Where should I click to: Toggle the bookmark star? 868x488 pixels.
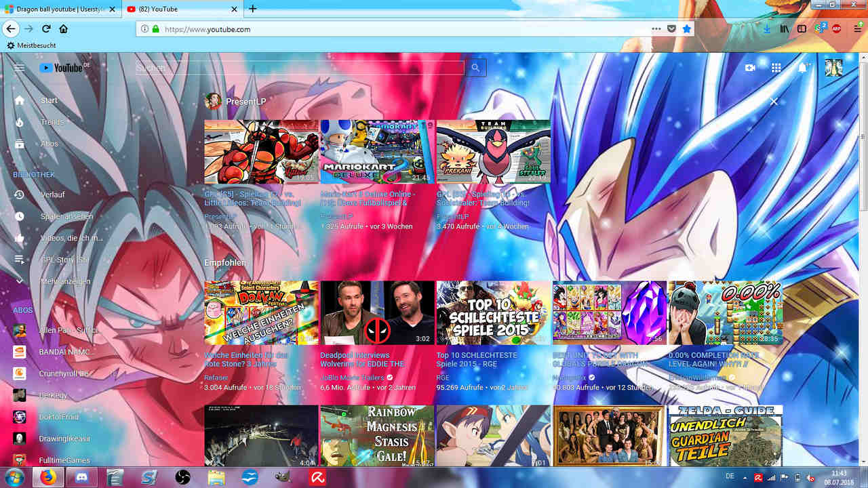click(x=686, y=29)
